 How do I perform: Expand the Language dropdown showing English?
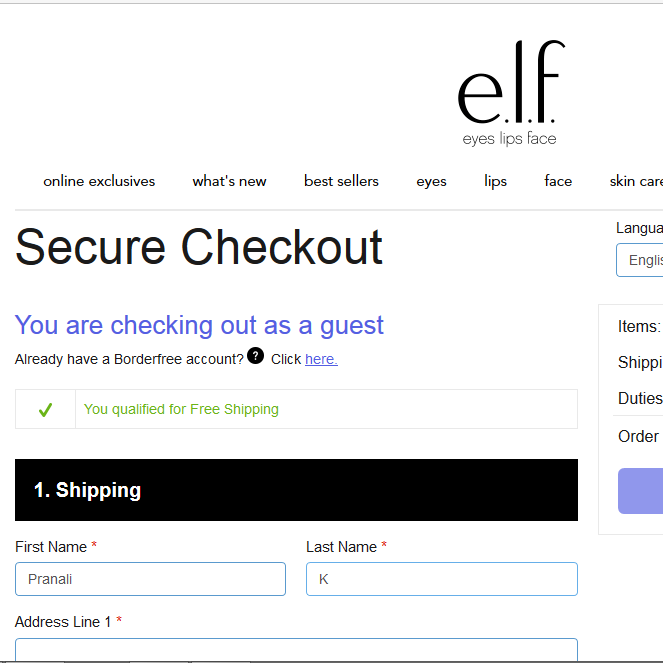[640, 260]
